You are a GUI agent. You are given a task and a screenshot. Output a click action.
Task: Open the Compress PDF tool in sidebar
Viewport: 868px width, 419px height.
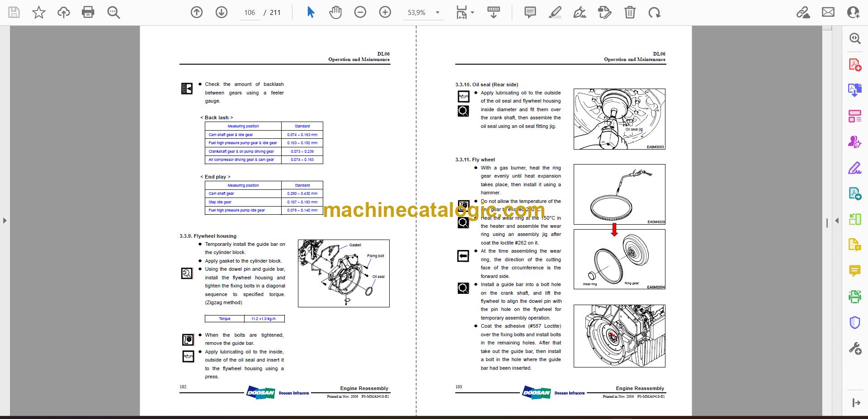point(855,219)
